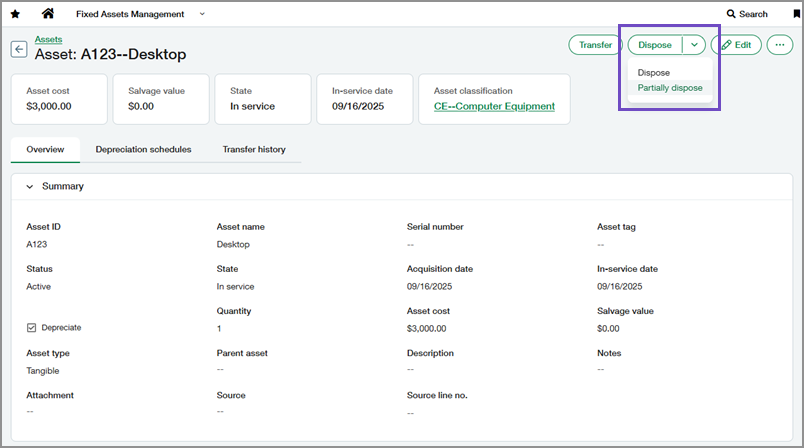
Task: Follow the Assets breadcrumb link
Action: 48,39
